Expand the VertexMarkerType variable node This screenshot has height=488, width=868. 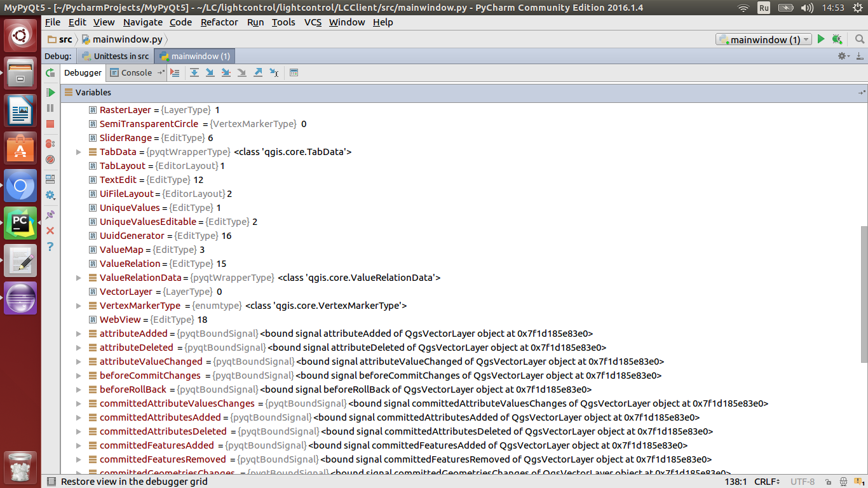(79, 306)
